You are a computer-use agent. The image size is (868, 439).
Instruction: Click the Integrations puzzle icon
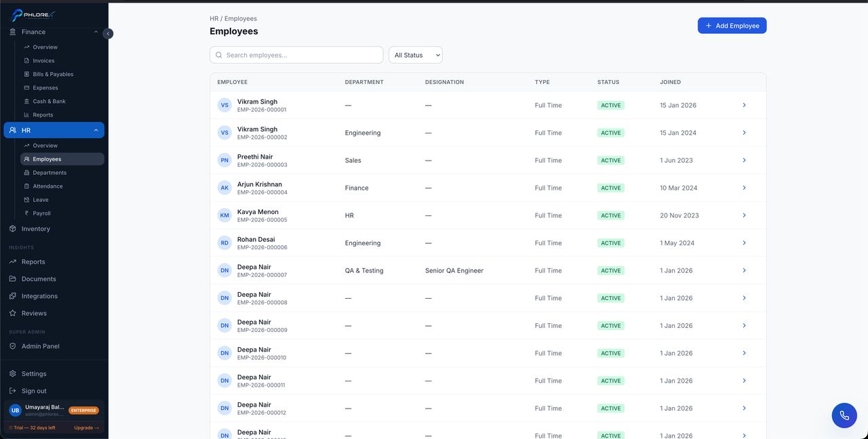[x=13, y=296]
